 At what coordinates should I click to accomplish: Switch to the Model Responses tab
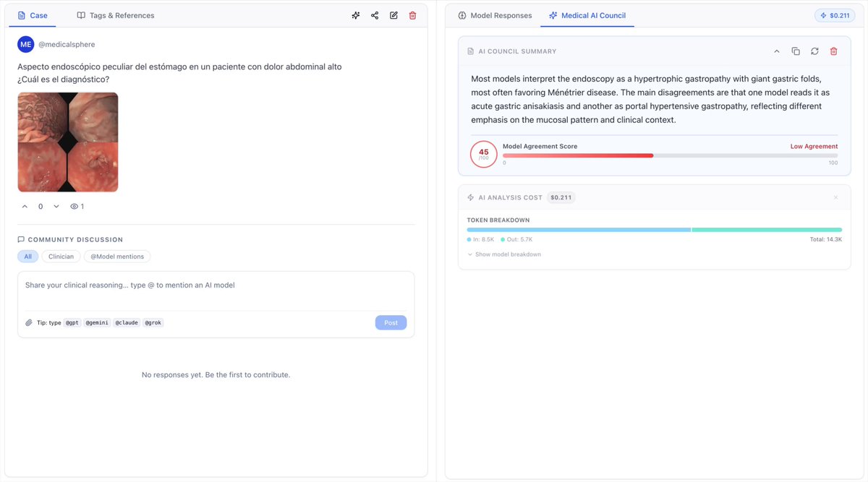pyautogui.click(x=495, y=15)
